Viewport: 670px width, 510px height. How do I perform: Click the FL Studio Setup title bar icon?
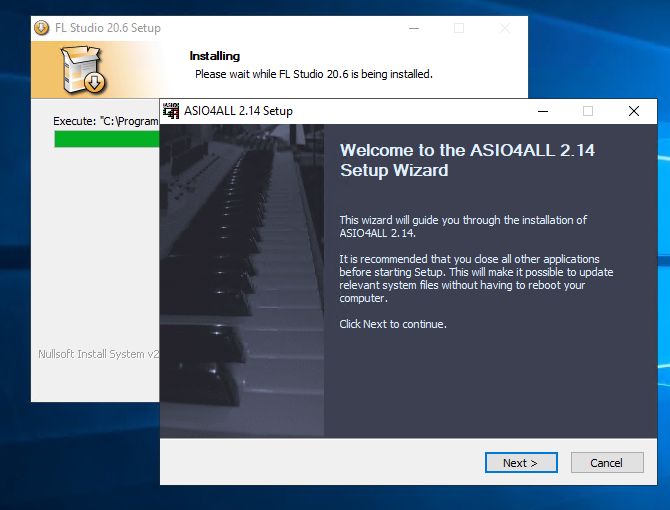point(41,28)
